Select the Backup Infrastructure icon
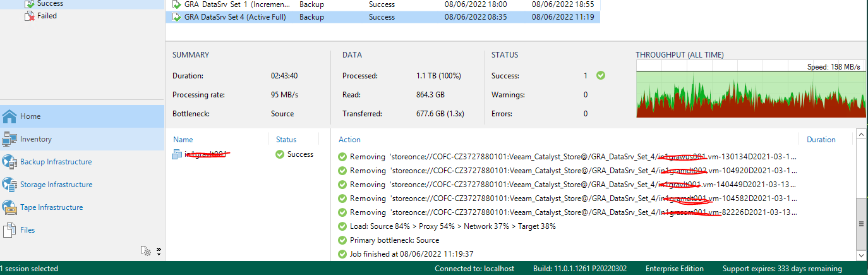Screen dimensions: 868x275 pos(9,162)
